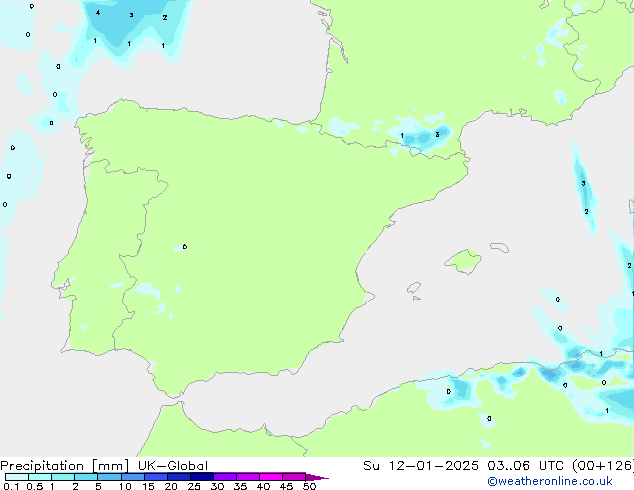Click the 1–2 mm legend swatch
The width and height of the screenshot is (634, 490).
pos(63,477)
